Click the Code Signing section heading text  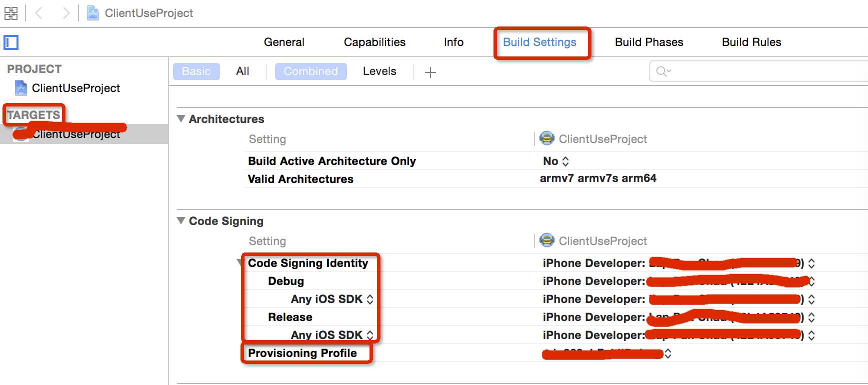226,221
